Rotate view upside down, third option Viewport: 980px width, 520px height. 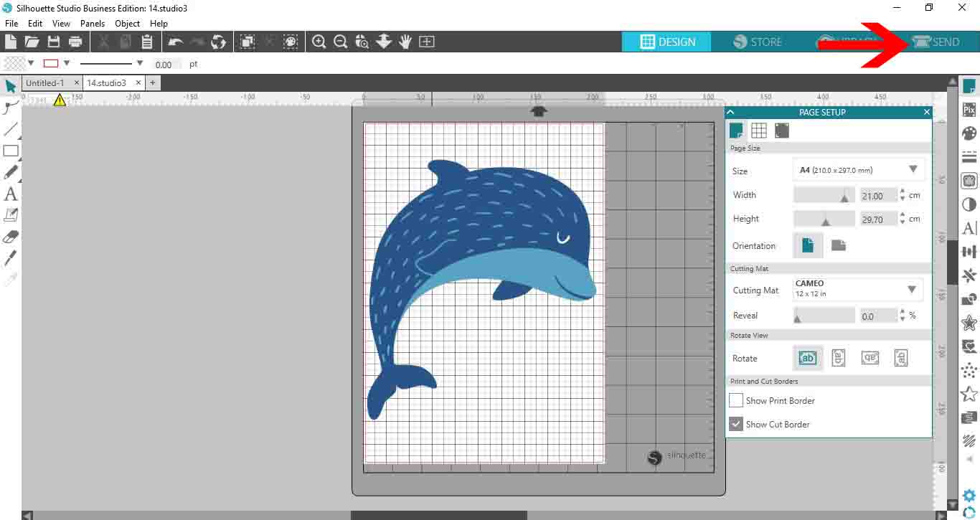(870, 358)
